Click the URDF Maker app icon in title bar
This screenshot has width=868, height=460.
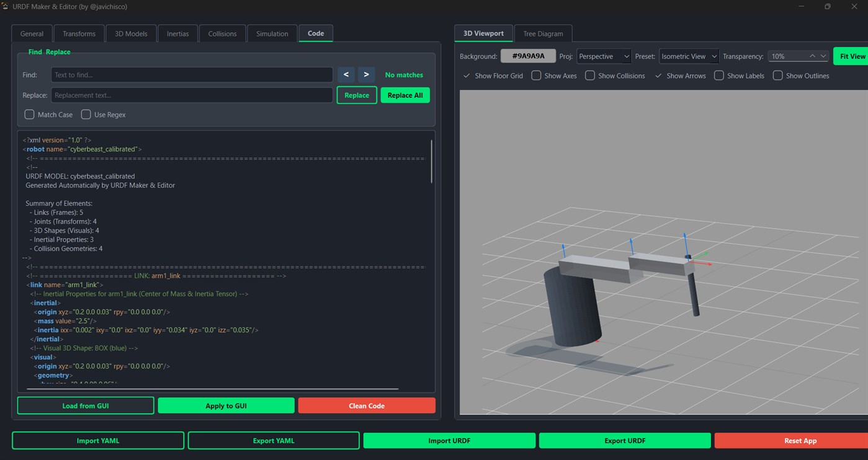[x=5, y=6]
